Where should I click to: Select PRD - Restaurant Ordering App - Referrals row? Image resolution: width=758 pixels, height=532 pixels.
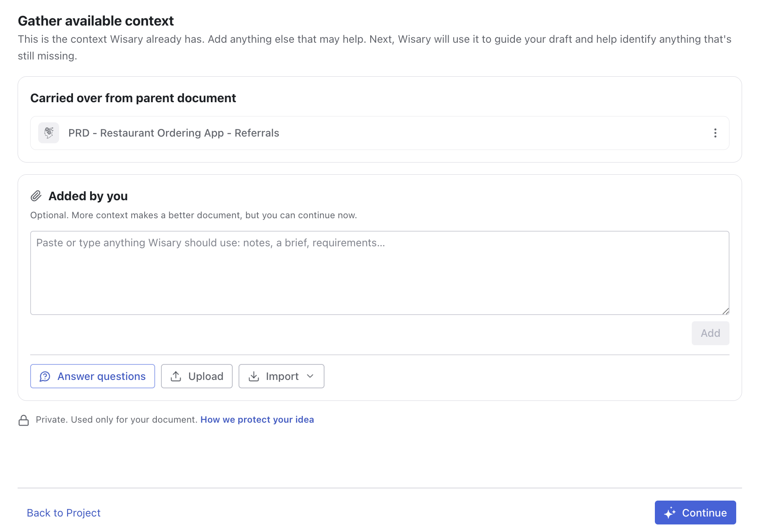coord(380,133)
